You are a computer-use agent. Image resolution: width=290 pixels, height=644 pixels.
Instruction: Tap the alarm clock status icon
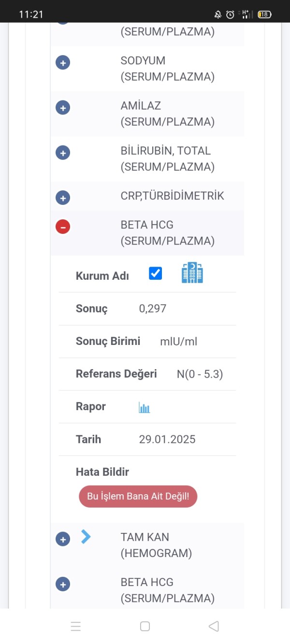230,14
